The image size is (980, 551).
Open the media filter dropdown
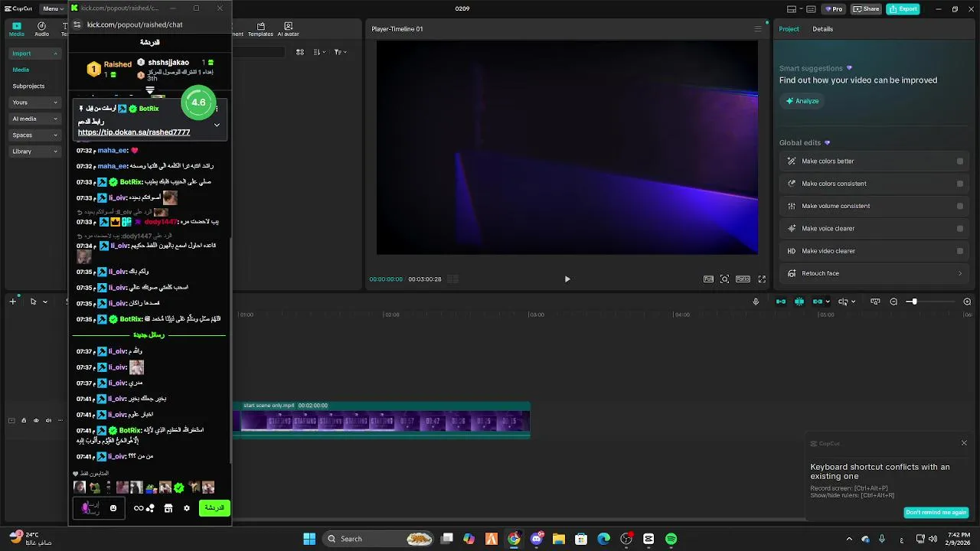[341, 52]
